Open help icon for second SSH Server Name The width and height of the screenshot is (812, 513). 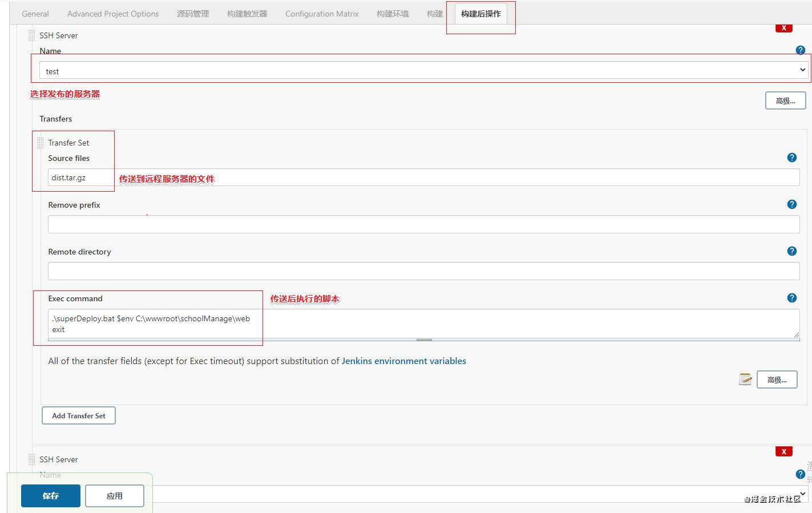(800, 474)
